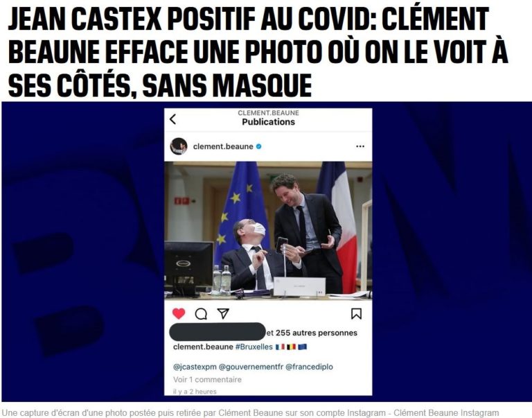
Task: Click the Publications header title
Action: [268, 122]
